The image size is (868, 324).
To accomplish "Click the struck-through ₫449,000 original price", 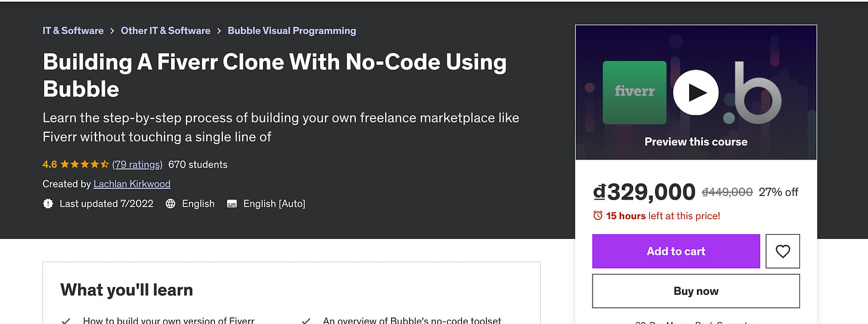I will [727, 192].
